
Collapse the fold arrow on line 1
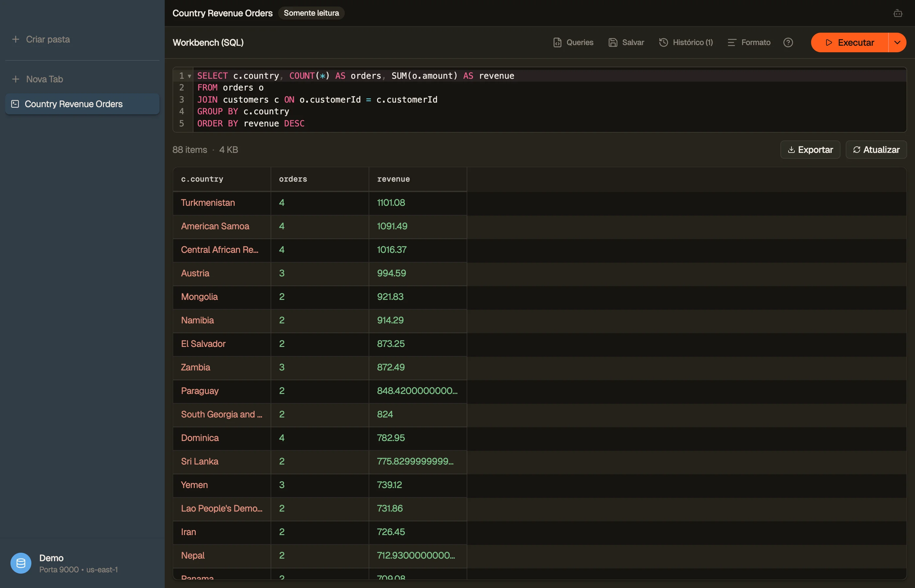coord(190,76)
